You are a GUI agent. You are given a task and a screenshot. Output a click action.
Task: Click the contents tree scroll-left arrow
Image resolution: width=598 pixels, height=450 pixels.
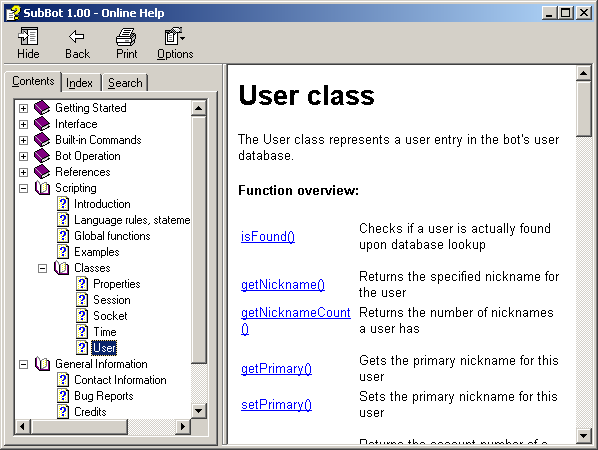click(x=22, y=426)
